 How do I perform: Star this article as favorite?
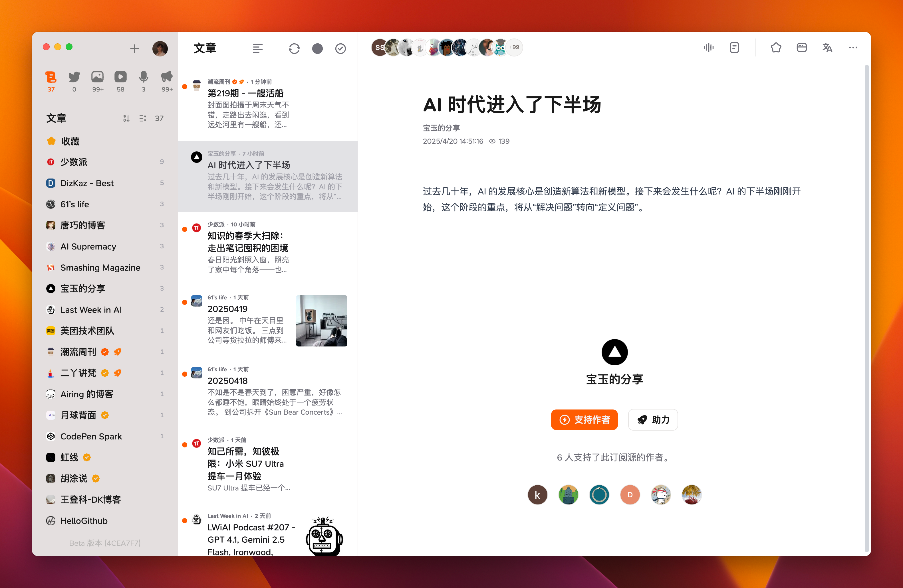tap(776, 48)
